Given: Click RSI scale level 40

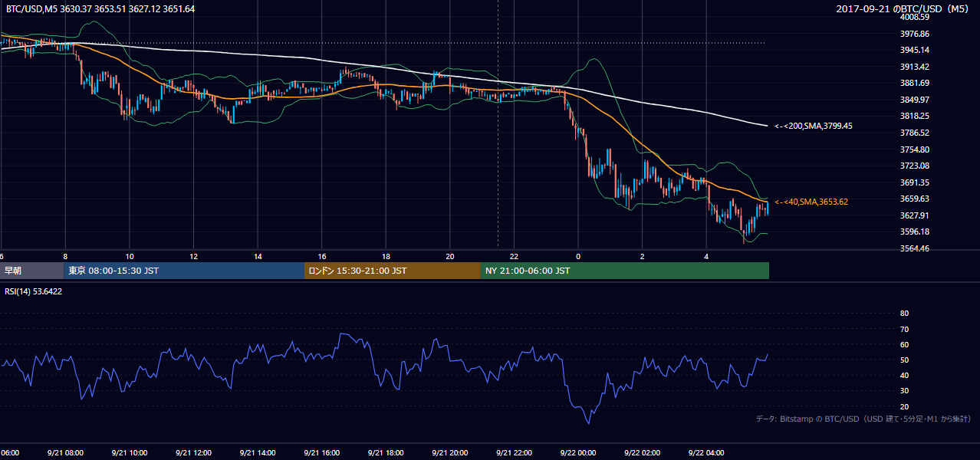Looking at the screenshot, I should 904,375.
